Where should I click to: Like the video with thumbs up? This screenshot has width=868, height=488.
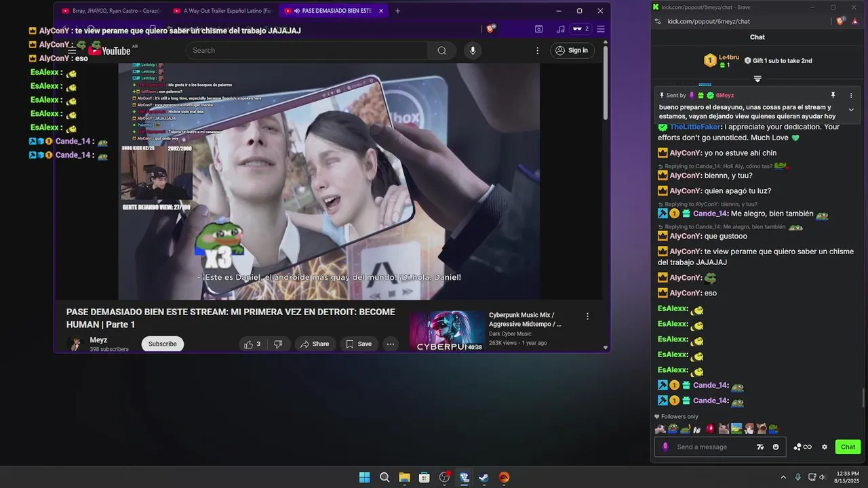(252, 344)
